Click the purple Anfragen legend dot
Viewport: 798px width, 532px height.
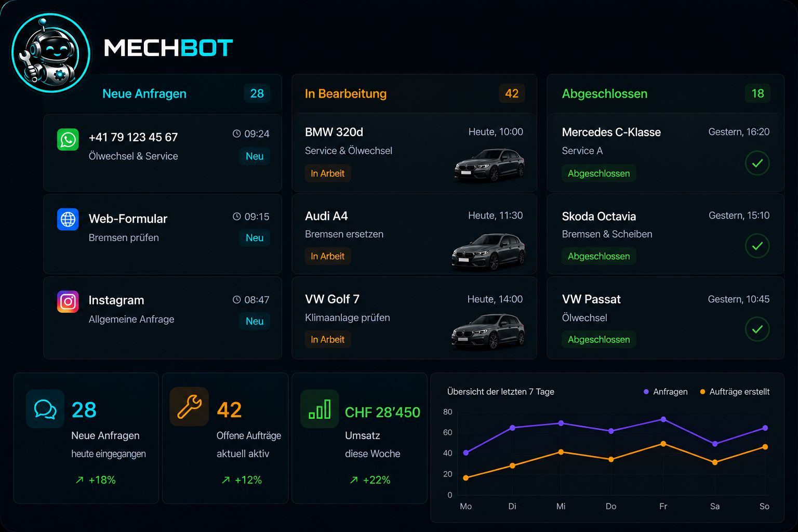646,392
